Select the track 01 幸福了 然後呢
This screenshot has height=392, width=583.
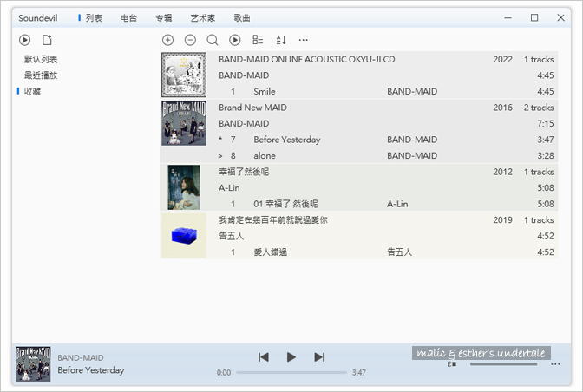click(285, 204)
